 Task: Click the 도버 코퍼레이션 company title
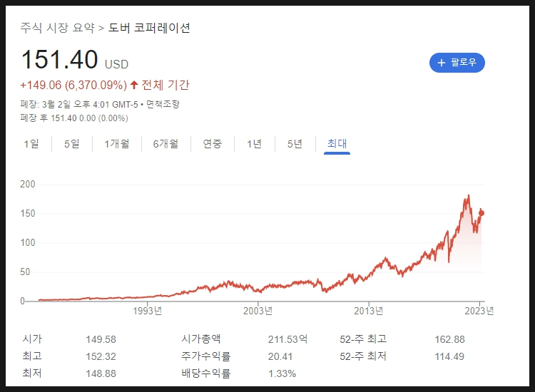coord(149,28)
